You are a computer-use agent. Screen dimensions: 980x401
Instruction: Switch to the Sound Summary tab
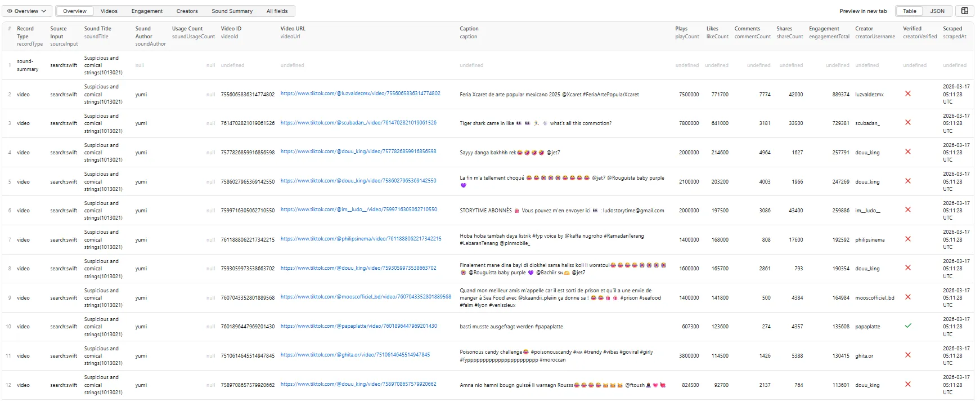(x=232, y=11)
